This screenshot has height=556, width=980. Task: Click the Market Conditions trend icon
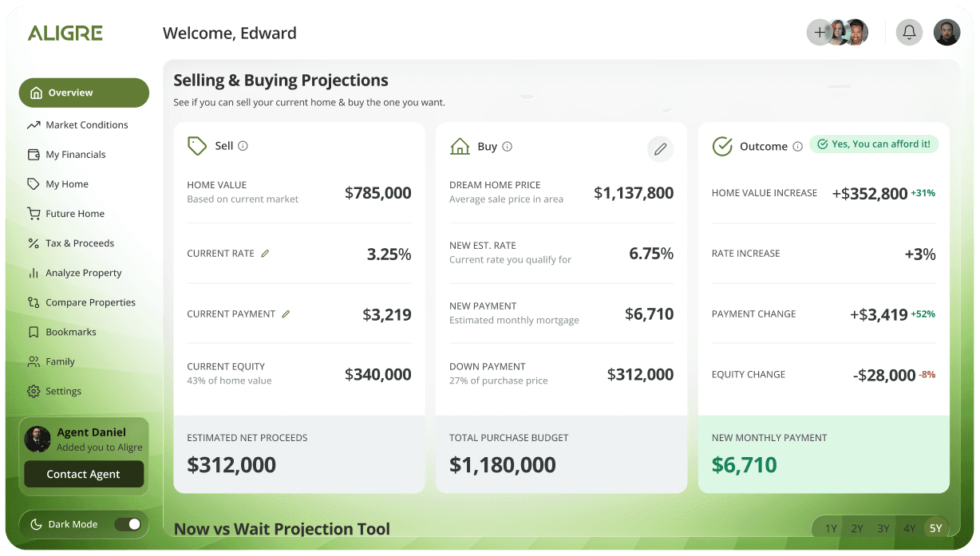[x=34, y=125]
